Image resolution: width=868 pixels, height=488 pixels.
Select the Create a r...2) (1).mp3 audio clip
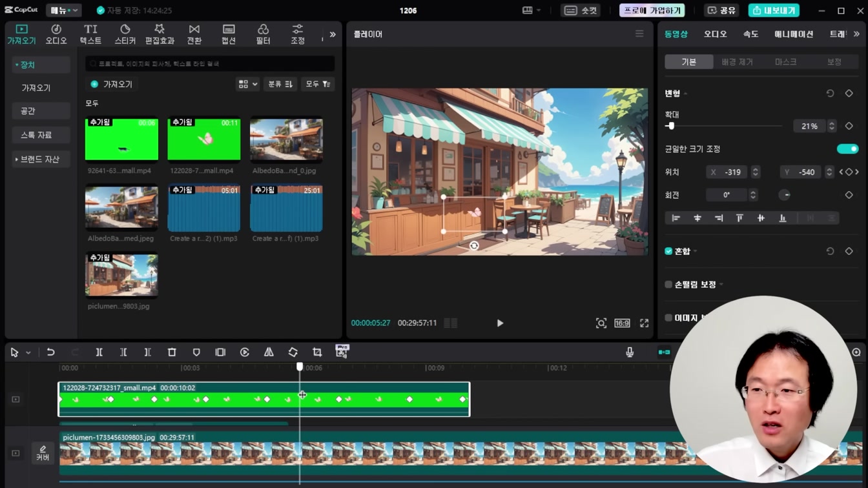point(203,208)
